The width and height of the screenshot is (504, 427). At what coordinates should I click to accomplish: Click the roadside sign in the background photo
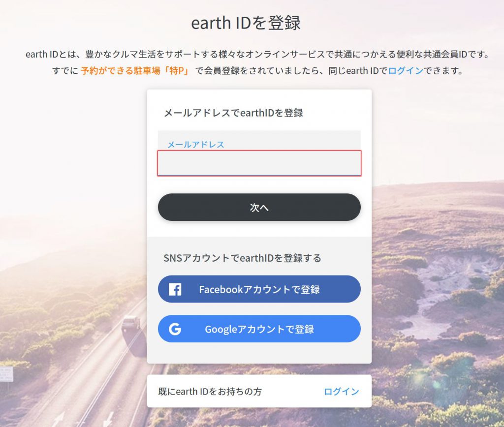[6, 375]
